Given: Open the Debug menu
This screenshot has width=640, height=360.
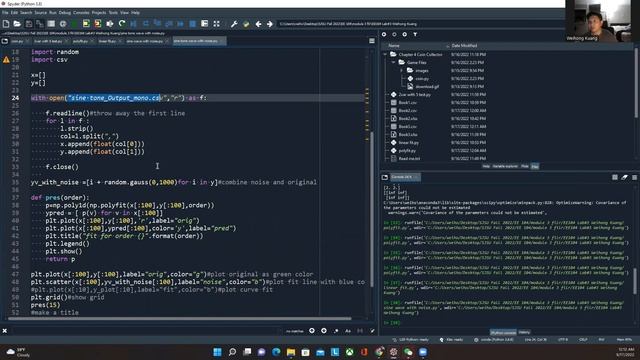Looking at the screenshot, I should pos(64,13).
